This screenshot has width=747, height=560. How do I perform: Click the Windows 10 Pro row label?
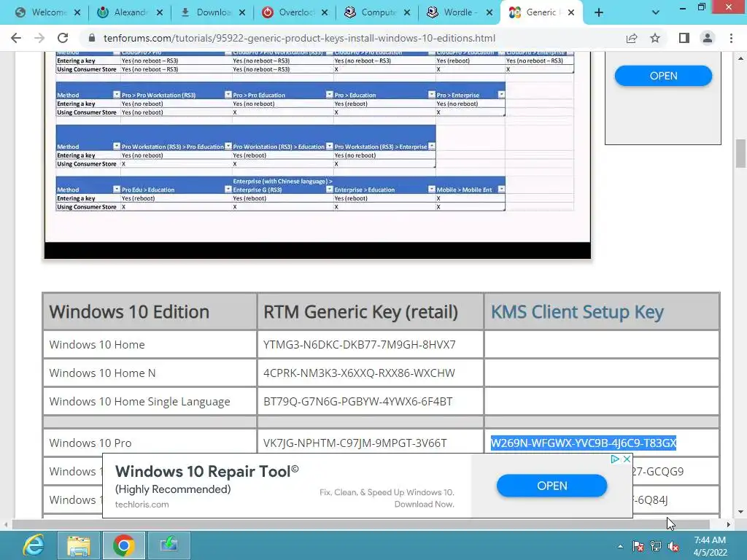coord(90,443)
